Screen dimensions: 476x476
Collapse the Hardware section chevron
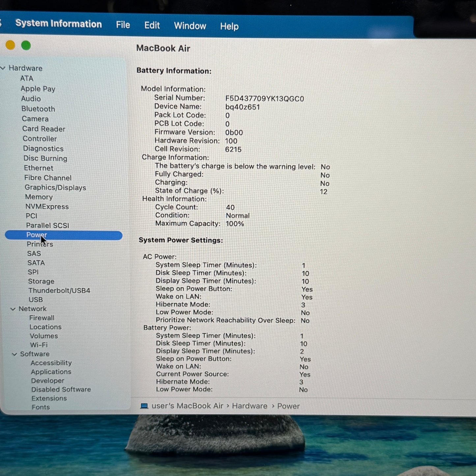click(x=3, y=68)
